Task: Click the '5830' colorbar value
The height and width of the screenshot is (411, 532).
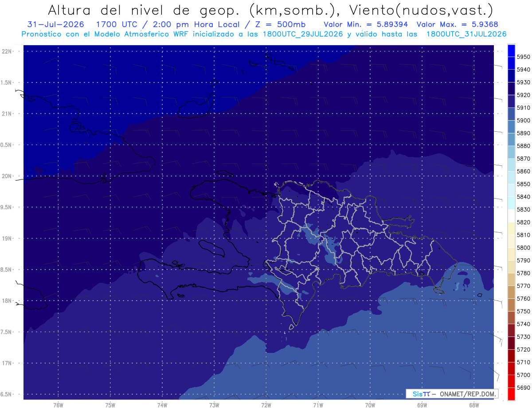Action: pos(523,209)
